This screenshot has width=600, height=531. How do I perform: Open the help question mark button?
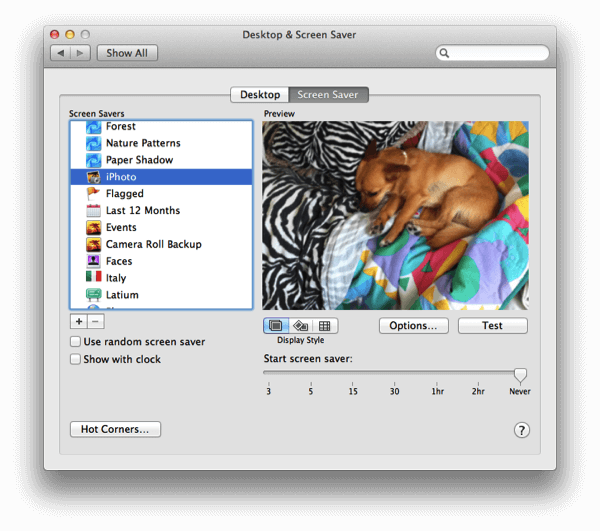coord(521,430)
